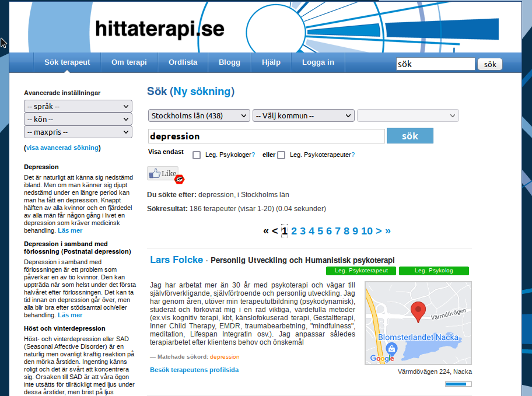This screenshot has width=532, height=396.
Task: Open the Om terapi menu tab
Action: click(x=129, y=62)
